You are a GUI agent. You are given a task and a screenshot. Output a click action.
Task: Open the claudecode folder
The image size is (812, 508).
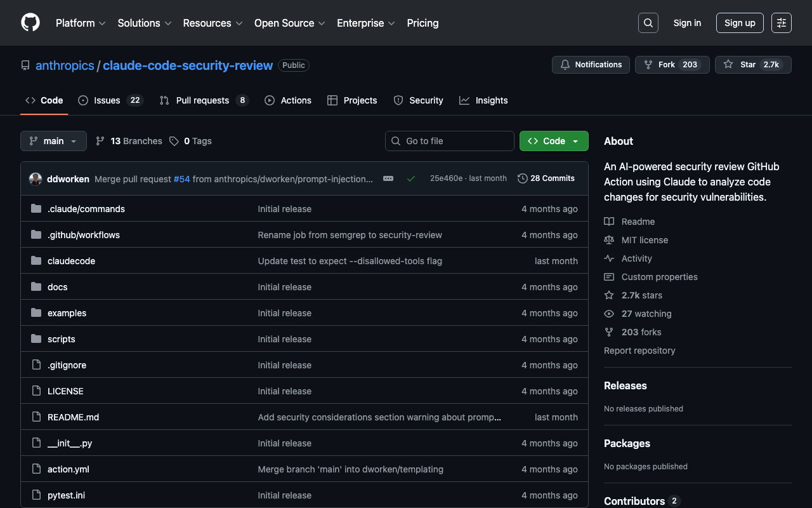[x=71, y=261]
